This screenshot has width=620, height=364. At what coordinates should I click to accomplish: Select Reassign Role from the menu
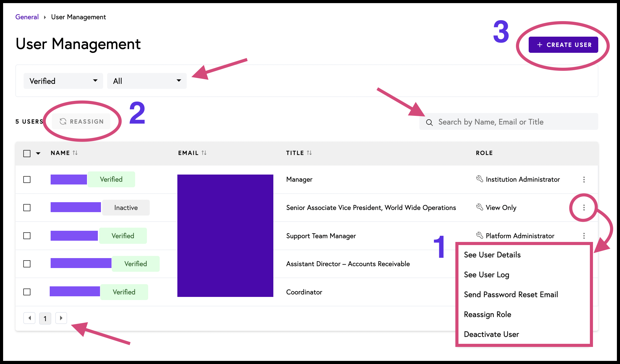(488, 314)
